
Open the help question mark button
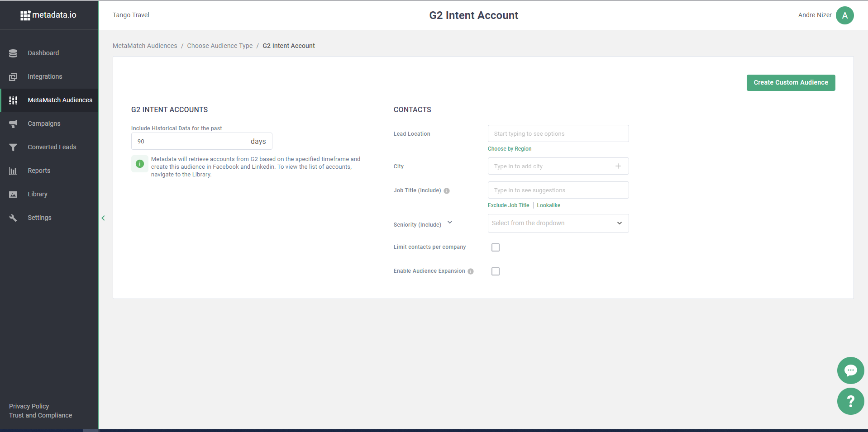[850, 401]
